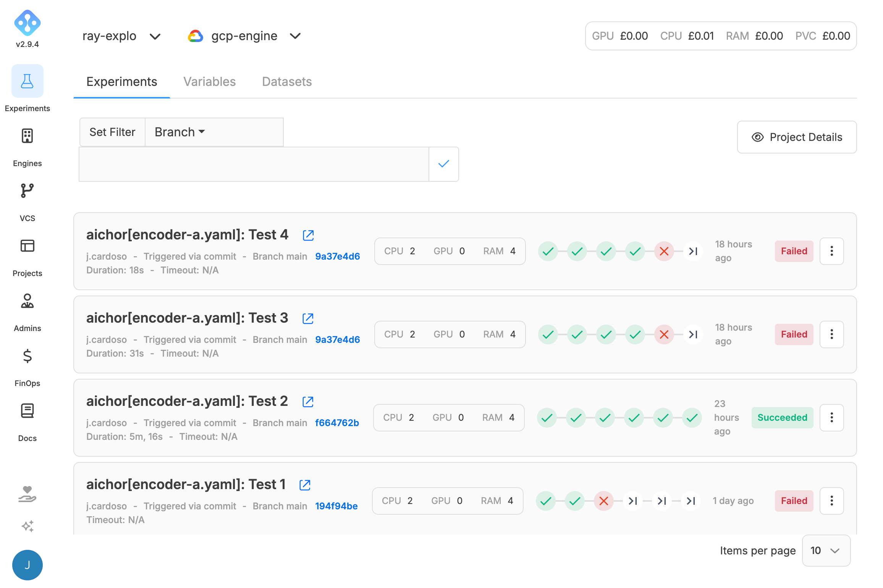The width and height of the screenshot is (883, 588).
Task: Open commit link 194f94be
Action: pyautogui.click(x=336, y=506)
